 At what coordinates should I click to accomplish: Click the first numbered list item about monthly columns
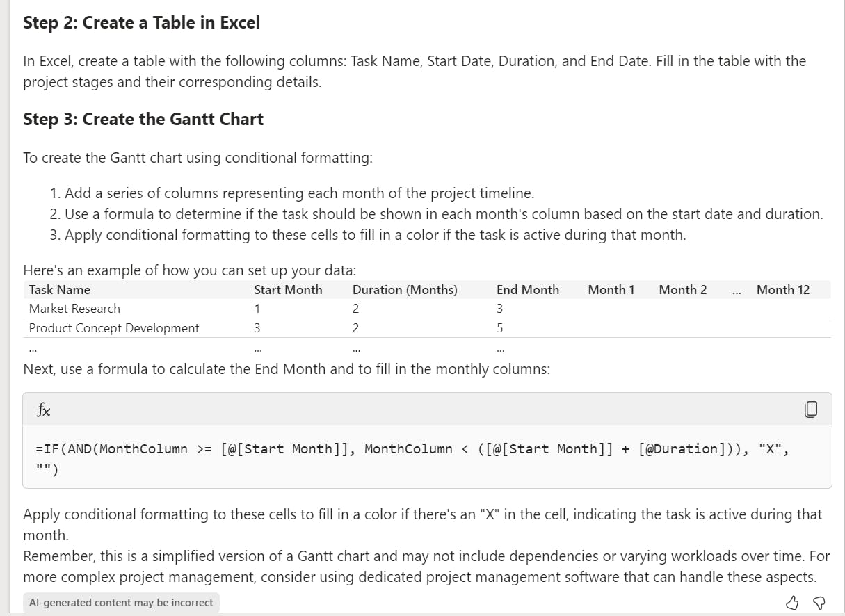coord(299,193)
